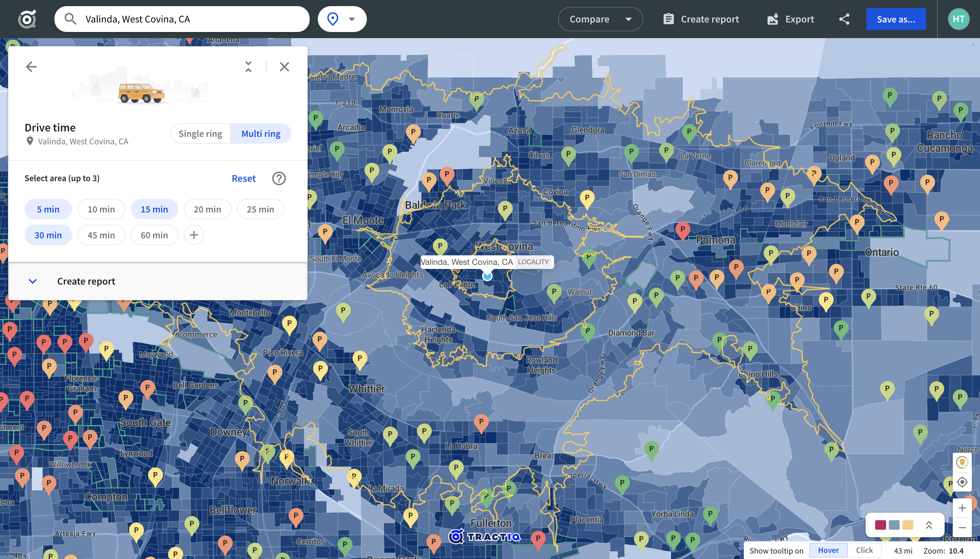Click the red P marker near Pomona
Image resolution: width=980 pixels, height=559 pixels.
coord(683,231)
